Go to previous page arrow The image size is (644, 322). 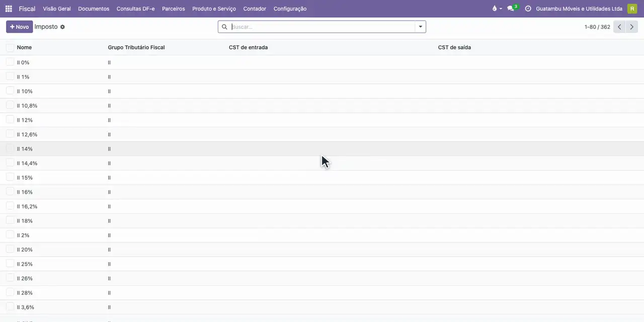(619, 27)
